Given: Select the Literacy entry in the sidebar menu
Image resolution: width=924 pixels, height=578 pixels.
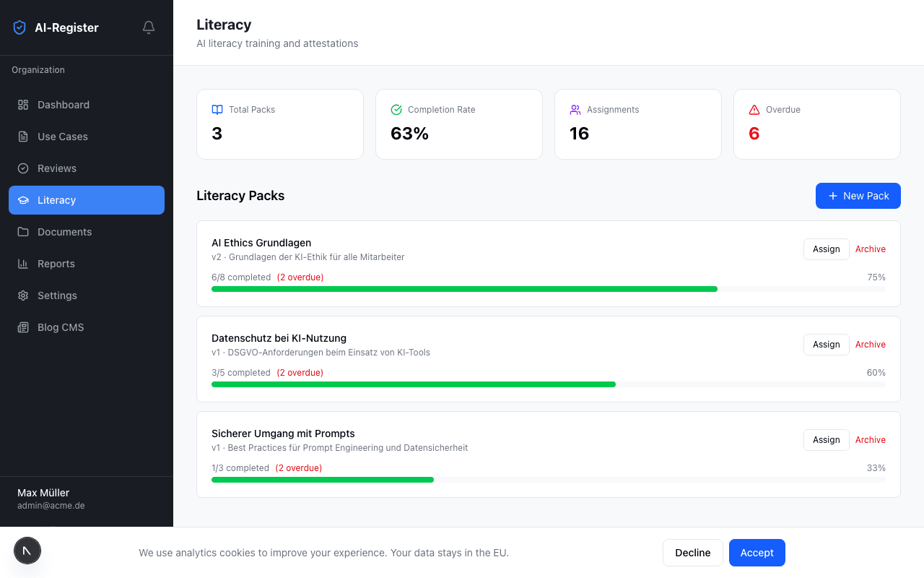Looking at the screenshot, I should pos(86,200).
